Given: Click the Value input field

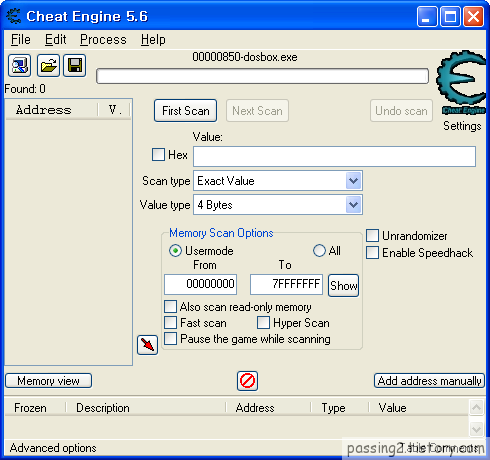Looking at the screenshot, I should (334, 156).
